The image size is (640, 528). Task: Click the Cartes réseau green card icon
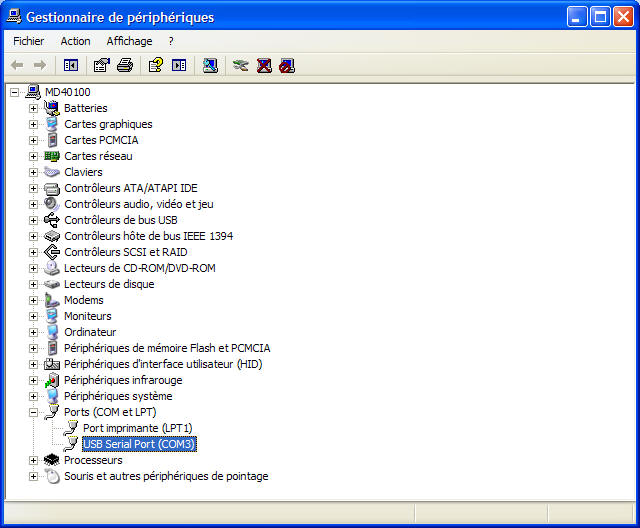click(x=52, y=156)
